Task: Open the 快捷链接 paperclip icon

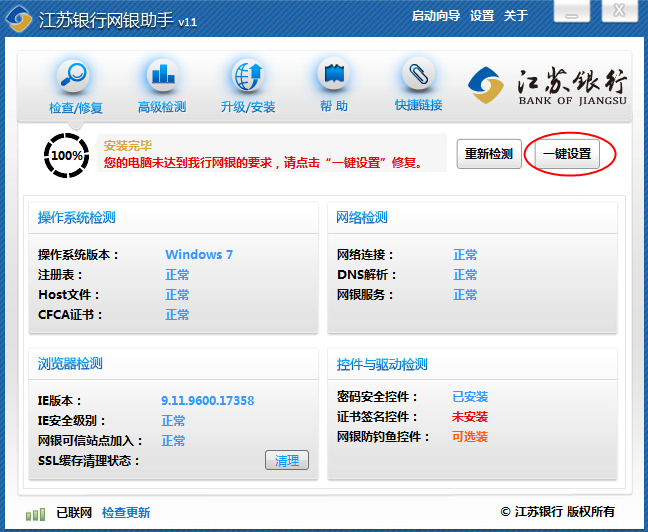Action: click(418, 74)
